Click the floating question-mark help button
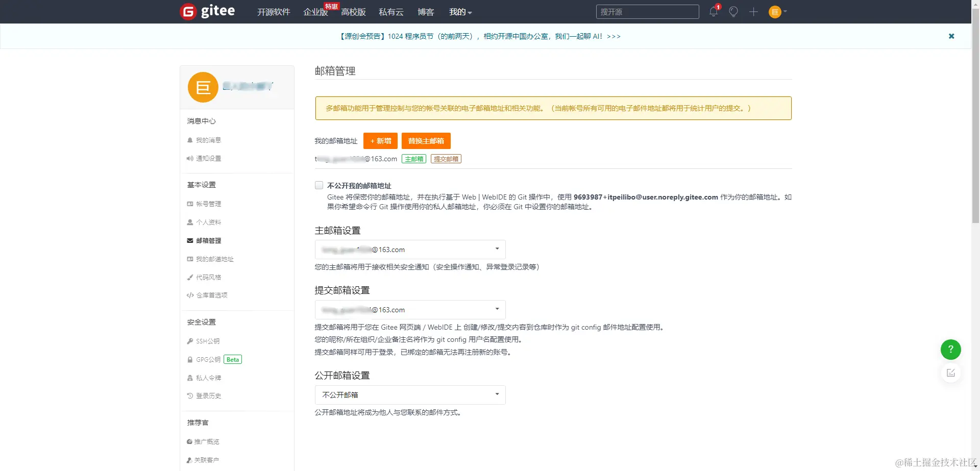The image size is (980, 471). 950,349
